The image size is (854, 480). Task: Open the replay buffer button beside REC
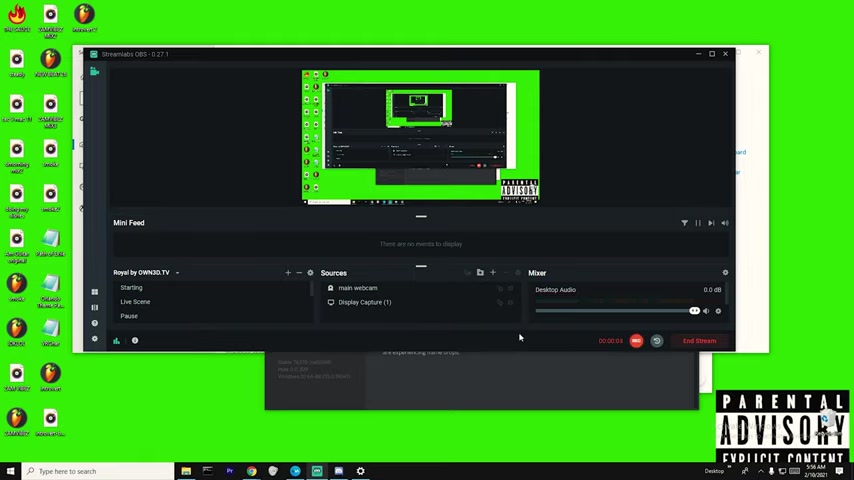[x=657, y=341]
